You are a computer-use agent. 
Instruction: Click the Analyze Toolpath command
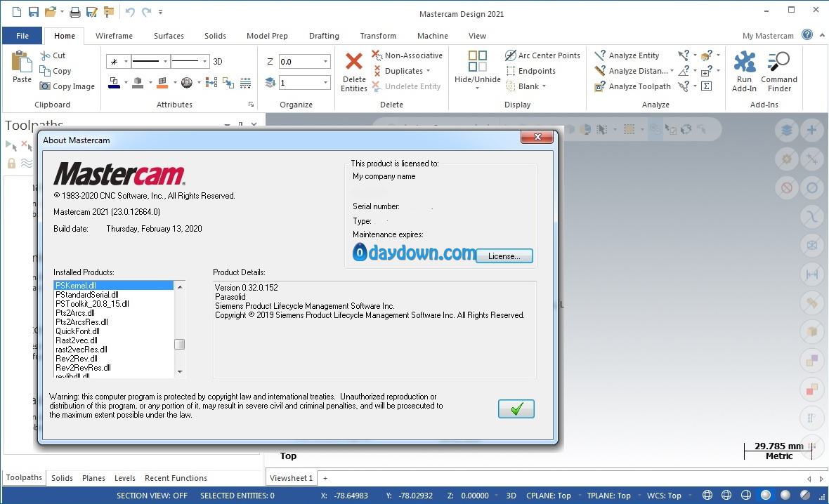coord(633,86)
